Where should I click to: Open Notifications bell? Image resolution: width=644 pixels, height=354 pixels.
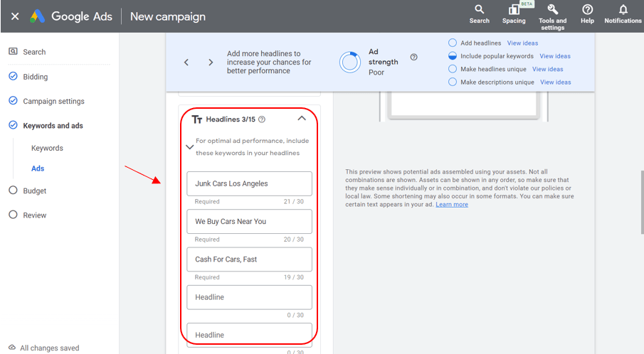pos(623,14)
